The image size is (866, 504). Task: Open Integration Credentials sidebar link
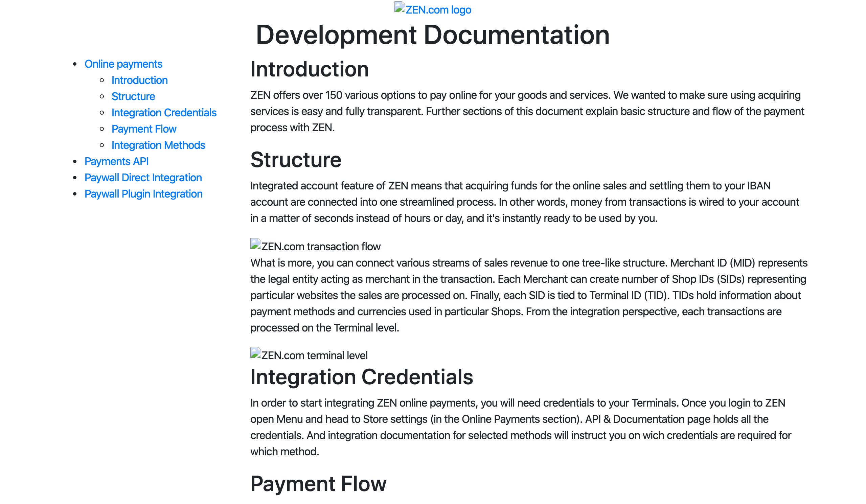[164, 112]
